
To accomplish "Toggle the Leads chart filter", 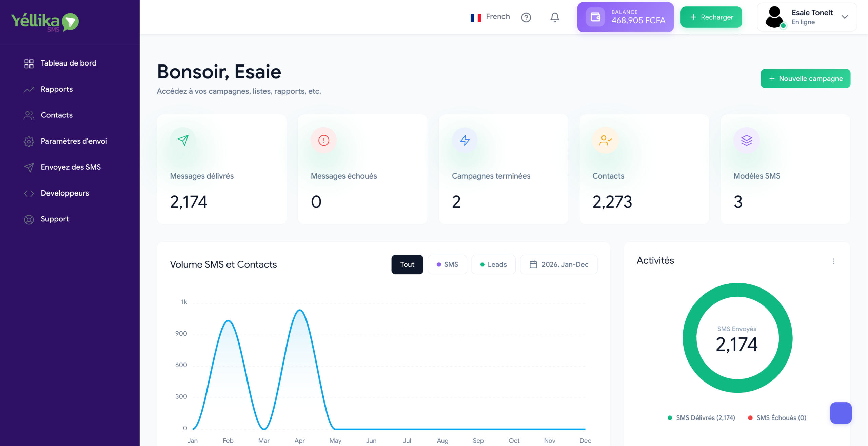I will pyautogui.click(x=493, y=264).
